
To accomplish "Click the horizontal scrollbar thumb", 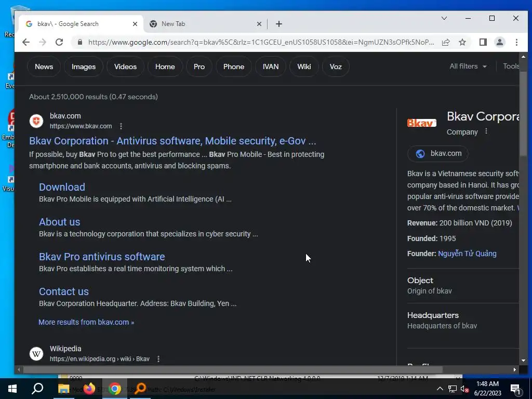I will pos(233,370).
